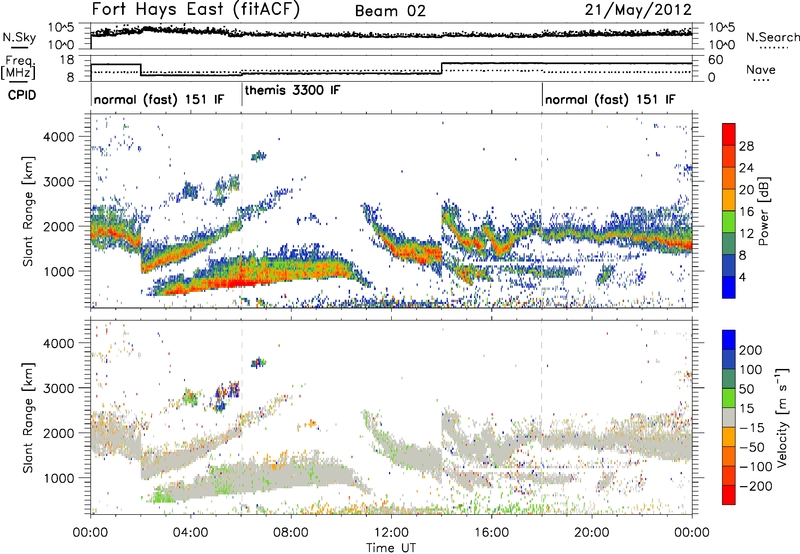Pick the bright blue bottom segment of the power colorbar

pyautogui.click(x=729, y=288)
